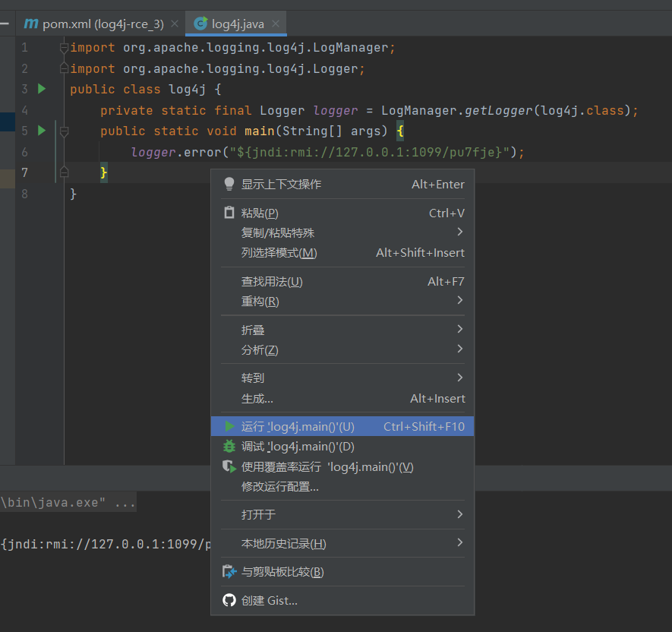Click line number 4 in the gutter
The height and width of the screenshot is (632, 672).
click(x=24, y=111)
